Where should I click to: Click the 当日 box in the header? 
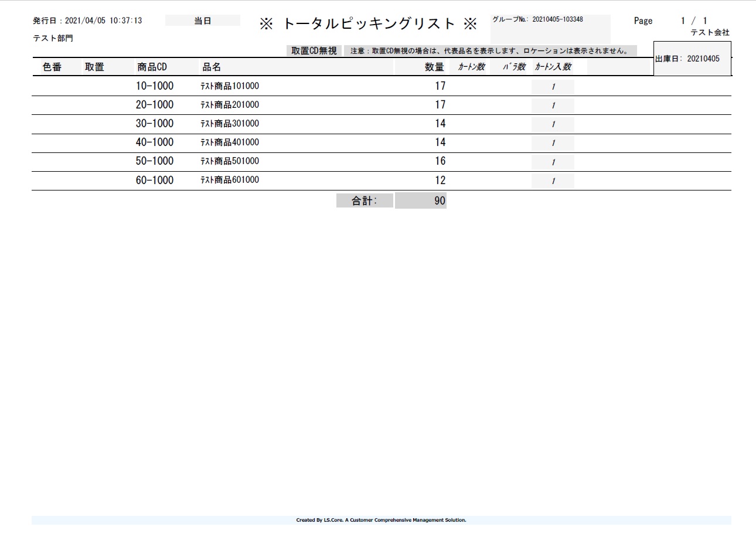(x=202, y=21)
